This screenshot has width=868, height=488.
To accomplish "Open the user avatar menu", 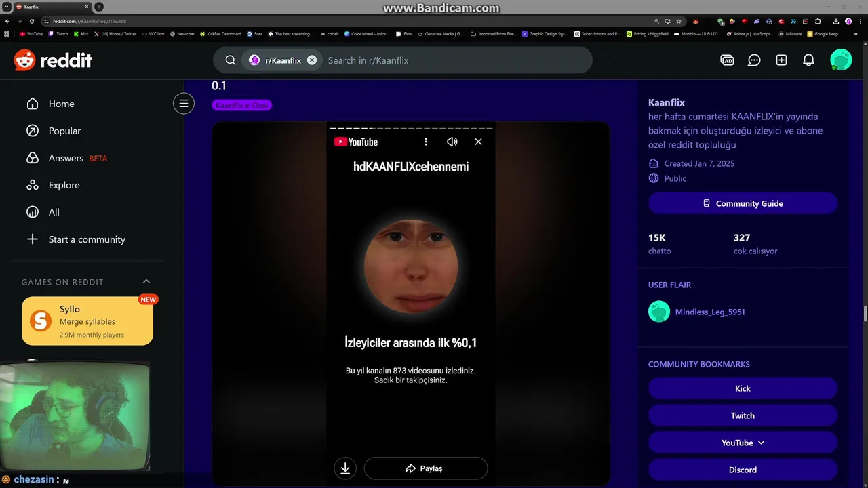I will 841,60.
